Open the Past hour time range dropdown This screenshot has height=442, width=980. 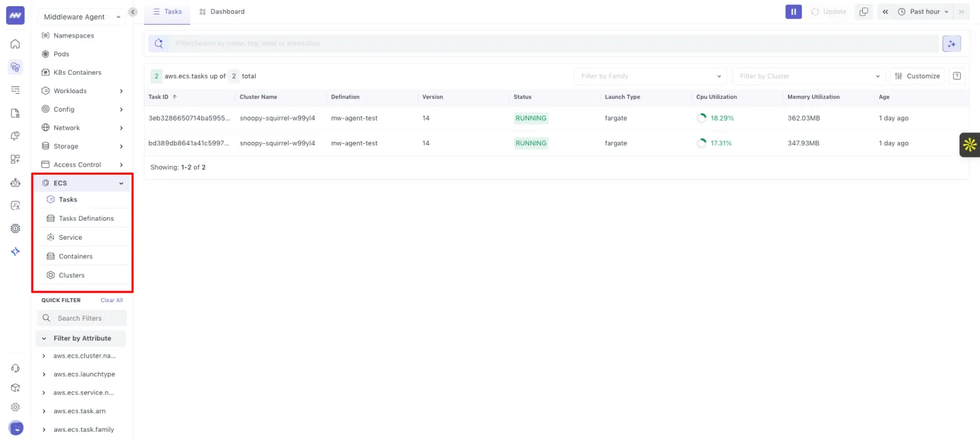[x=924, y=12]
